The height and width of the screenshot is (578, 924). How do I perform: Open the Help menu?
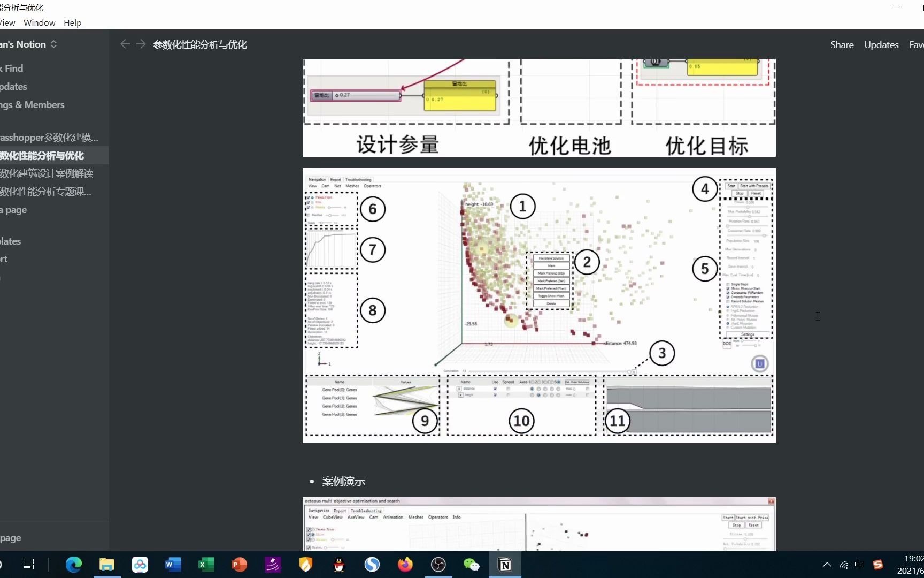[x=72, y=22]
